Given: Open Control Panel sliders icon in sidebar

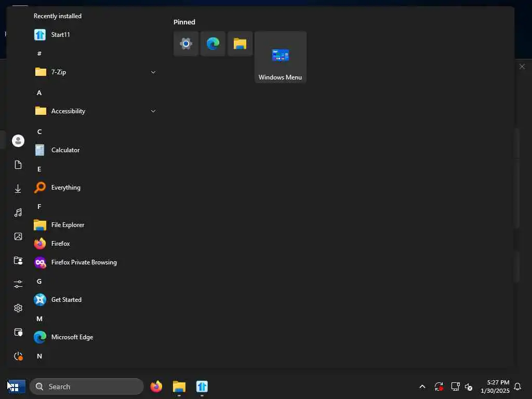Looking at the screenshot, I should pyautogui.click(x=18, y=284).
